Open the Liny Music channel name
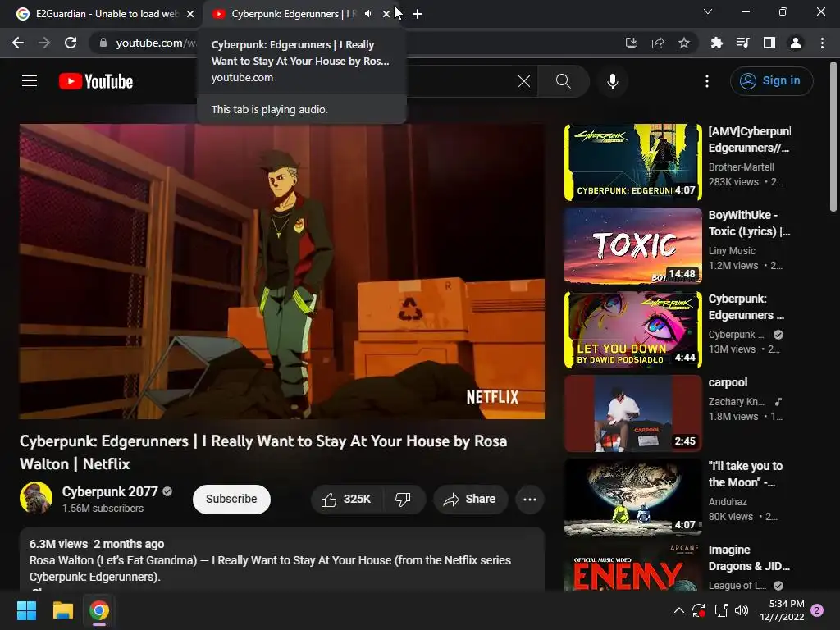The height and width of the screenshot is (630, 840). [x=732, y=251]
